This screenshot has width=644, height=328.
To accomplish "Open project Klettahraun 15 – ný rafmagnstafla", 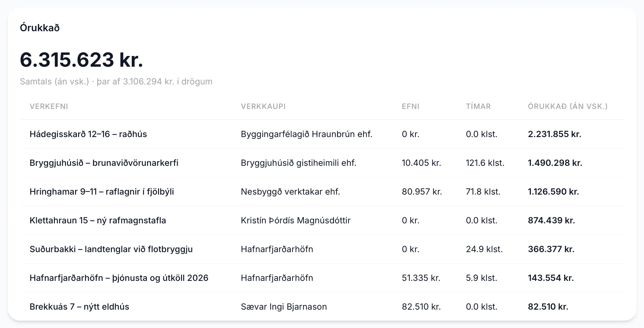I will tap(98, 220).
